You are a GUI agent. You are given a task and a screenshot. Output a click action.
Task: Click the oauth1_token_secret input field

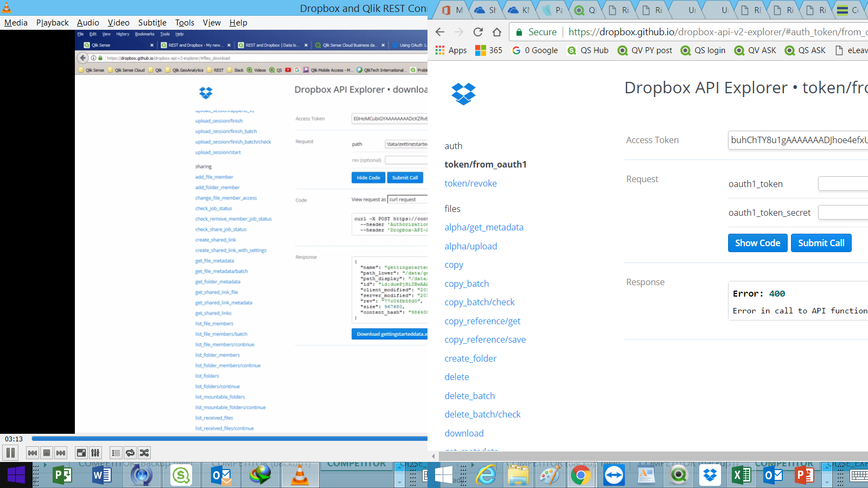(843, 213)
